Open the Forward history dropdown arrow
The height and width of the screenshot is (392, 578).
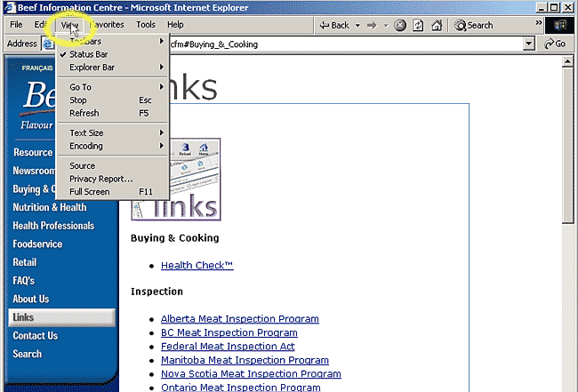[x=386, y=26]
